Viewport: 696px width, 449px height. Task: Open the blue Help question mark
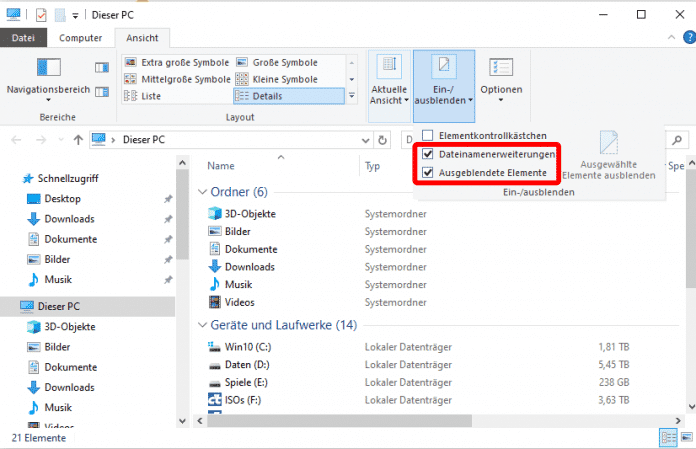coord(689,37)
